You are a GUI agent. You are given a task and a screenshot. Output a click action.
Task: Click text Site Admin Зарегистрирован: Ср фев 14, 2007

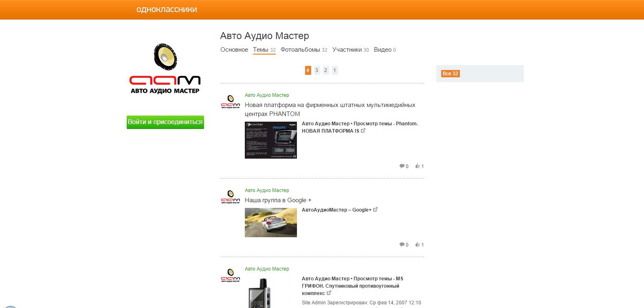[361, 303]
